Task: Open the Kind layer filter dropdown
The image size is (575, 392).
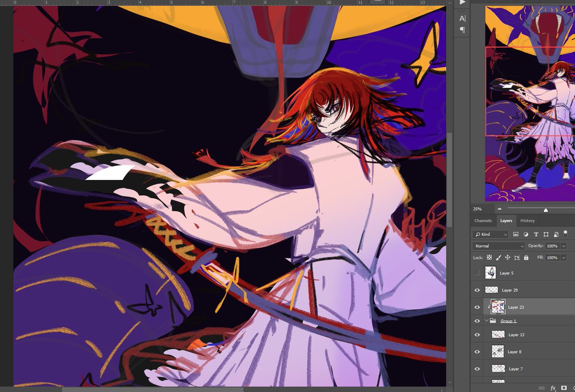Action: tap(490, 235)
